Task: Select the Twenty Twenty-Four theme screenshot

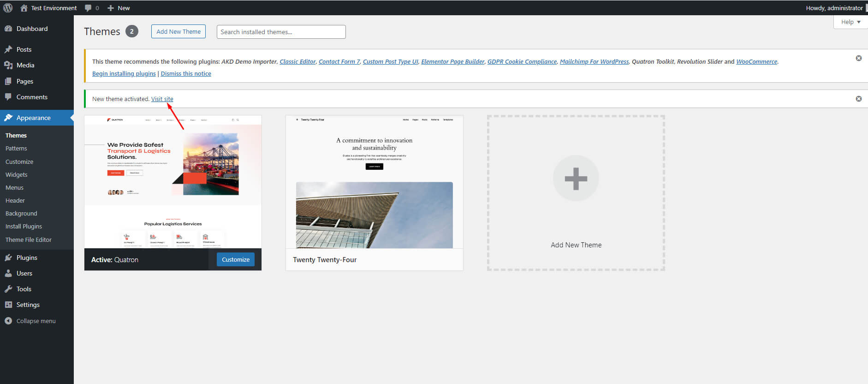Action: tap(375, 182)
